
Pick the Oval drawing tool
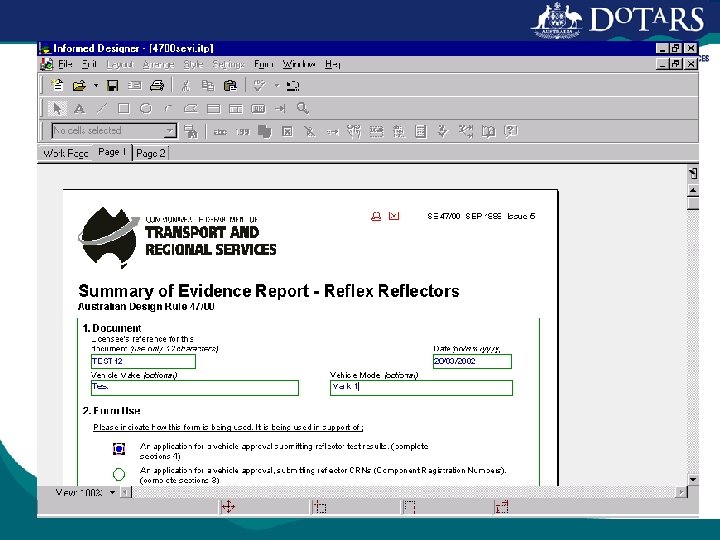[146, 108]
